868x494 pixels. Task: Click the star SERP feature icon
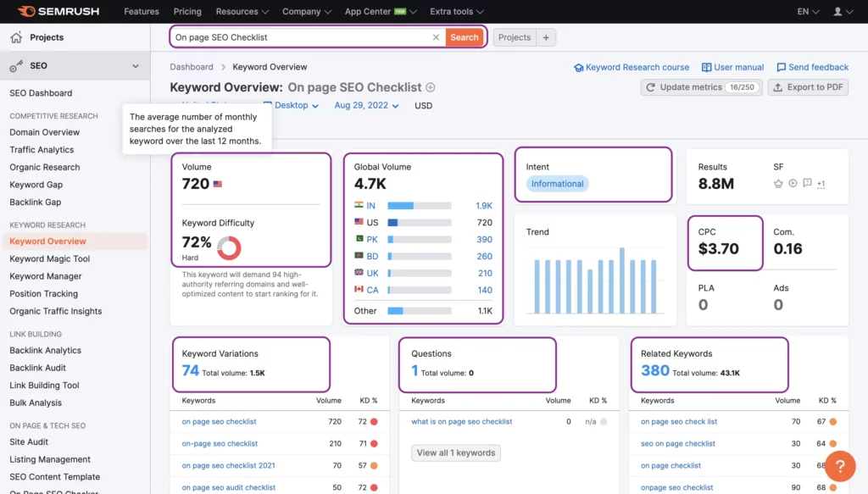click(778, 183)
